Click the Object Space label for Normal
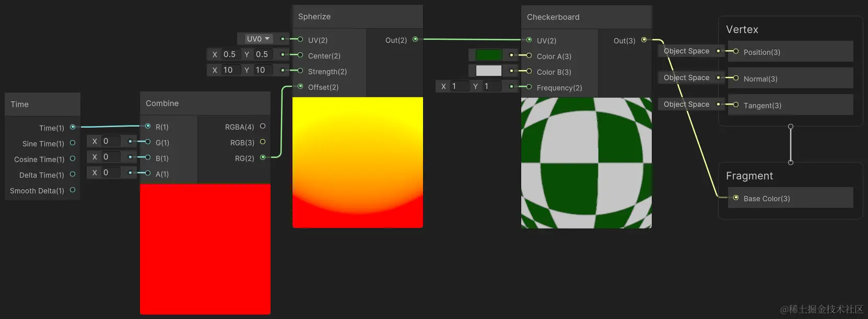Viewport: 868px width, 319px height. tap(686, 78)
